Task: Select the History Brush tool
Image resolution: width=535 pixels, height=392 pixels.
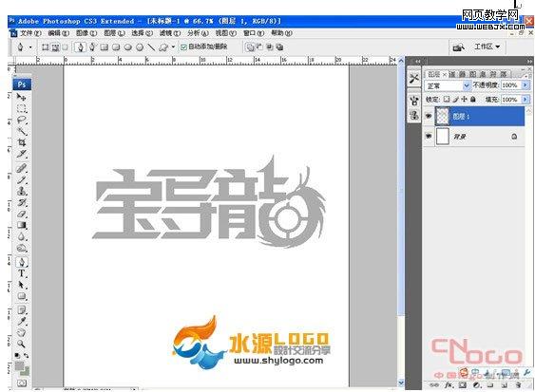Action: coord(22,202)
